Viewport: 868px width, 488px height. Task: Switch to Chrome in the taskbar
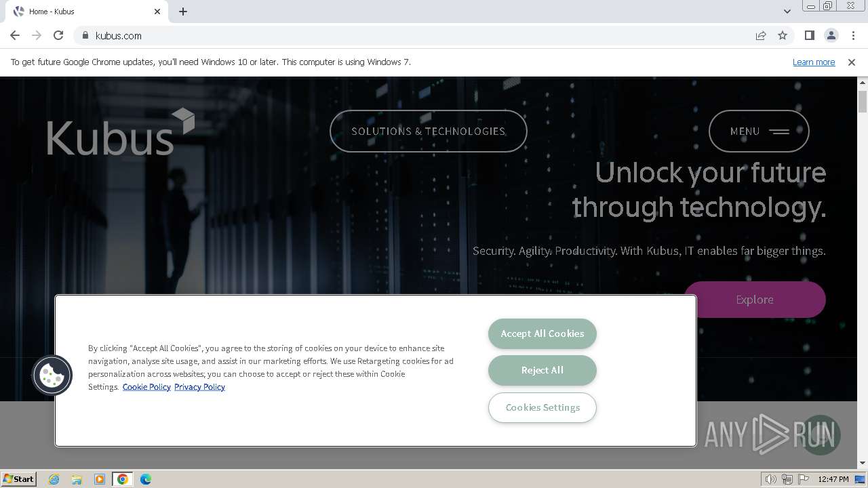[123, 479]
